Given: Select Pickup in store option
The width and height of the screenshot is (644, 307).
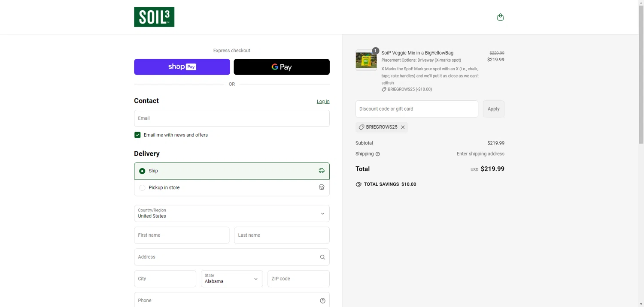Looking at the screenshot, I should 232,187.
